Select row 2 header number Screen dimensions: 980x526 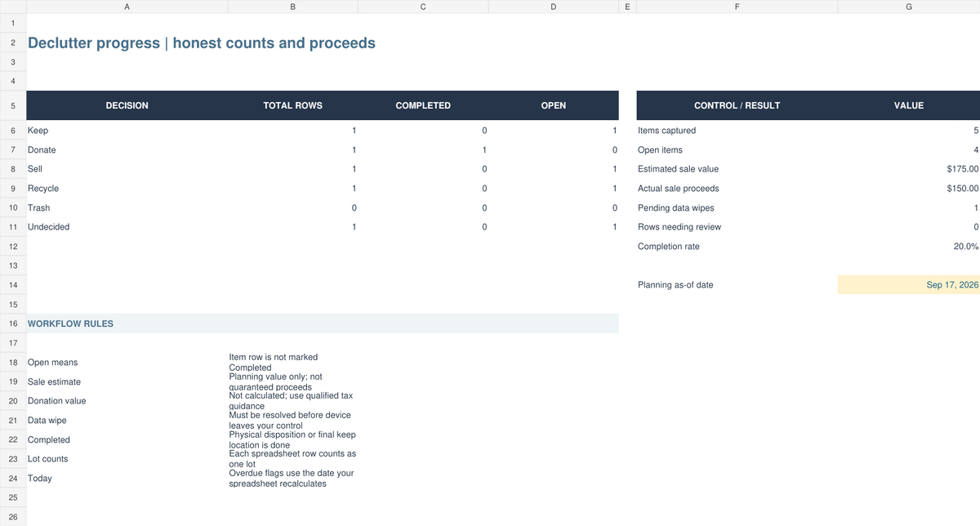(13, 42)
